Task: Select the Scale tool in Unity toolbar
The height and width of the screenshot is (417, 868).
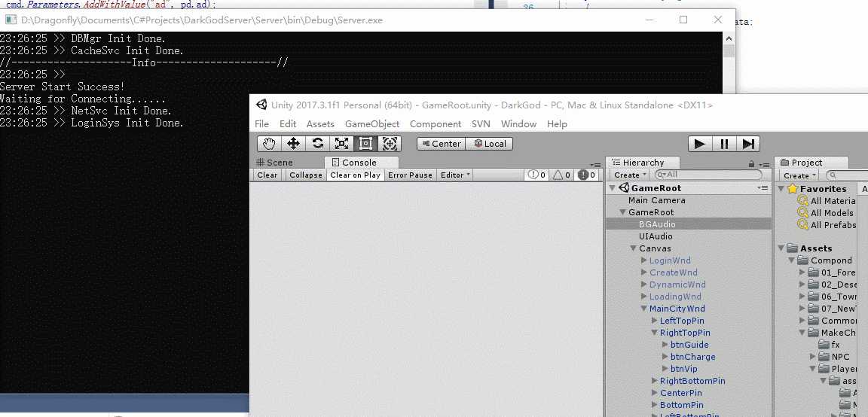Action: click(341, 144)
